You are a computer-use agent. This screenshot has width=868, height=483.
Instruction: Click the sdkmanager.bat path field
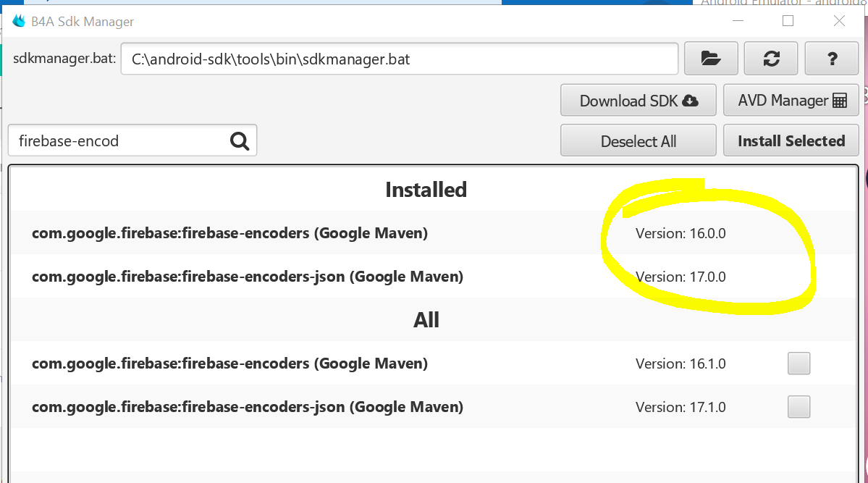(x=399, y=59)
